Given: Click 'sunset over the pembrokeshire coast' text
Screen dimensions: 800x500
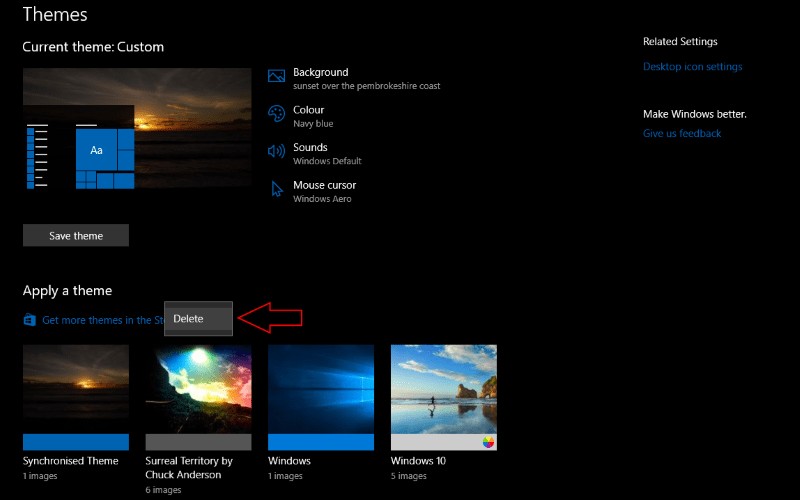Looking at the screenshot, I should 366,86.
